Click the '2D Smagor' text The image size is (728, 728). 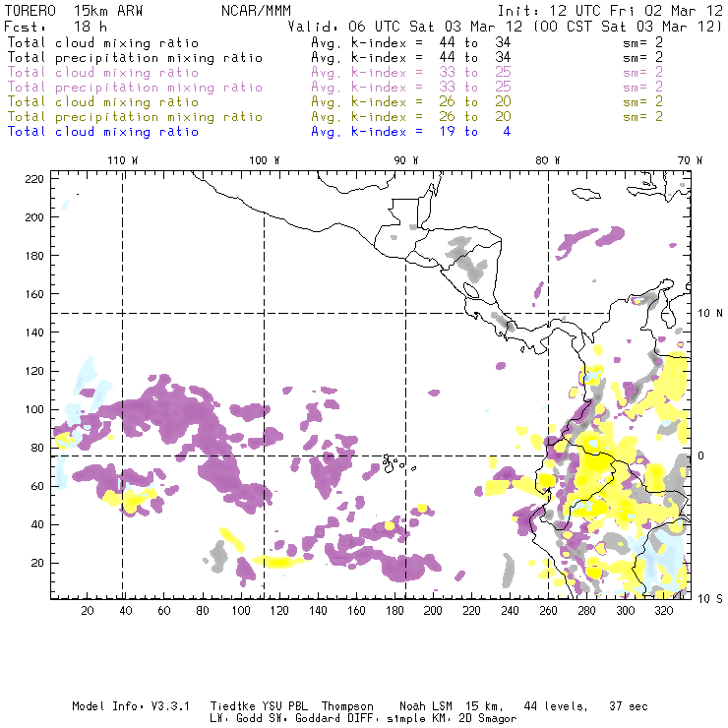pos(488,719)
